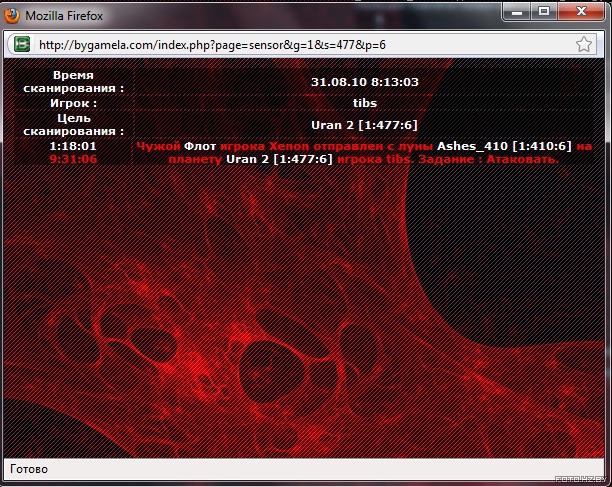
Task: Click the green site identity icon
Action: [x=22, y=44]
